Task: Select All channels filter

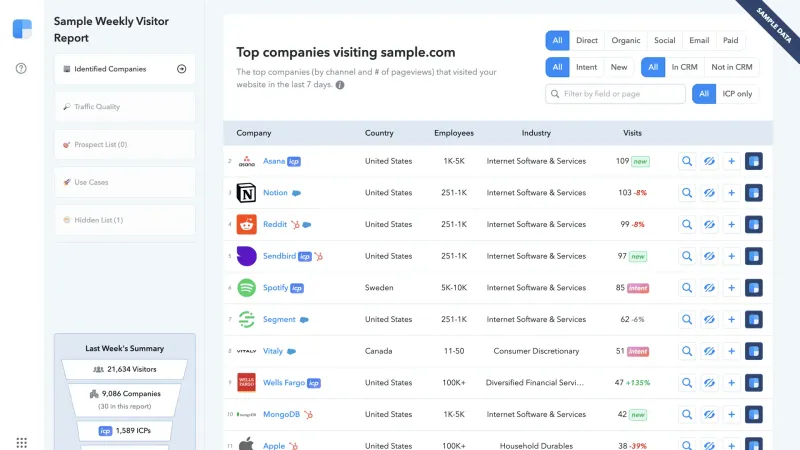Action: tap(557, 40)
